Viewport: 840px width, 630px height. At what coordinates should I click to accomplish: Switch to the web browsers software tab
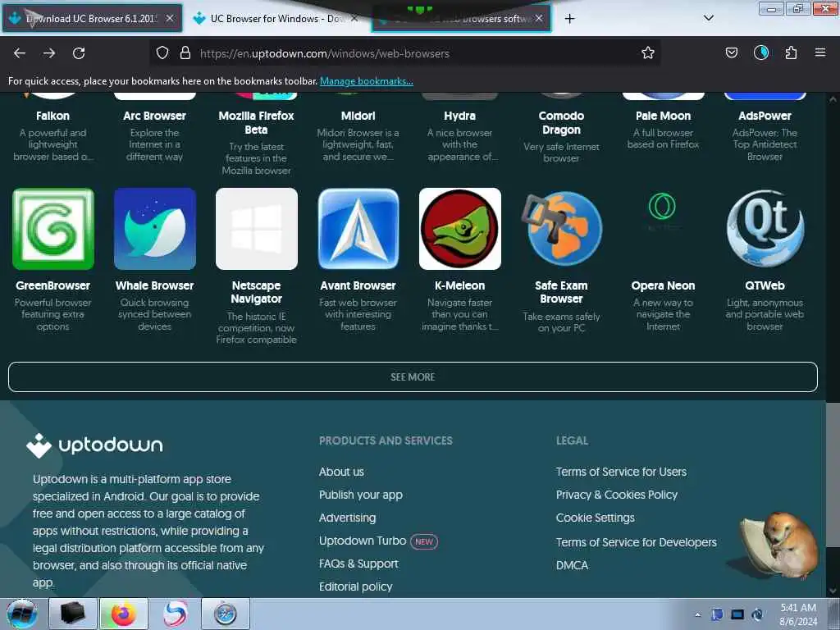coord(461,18)
